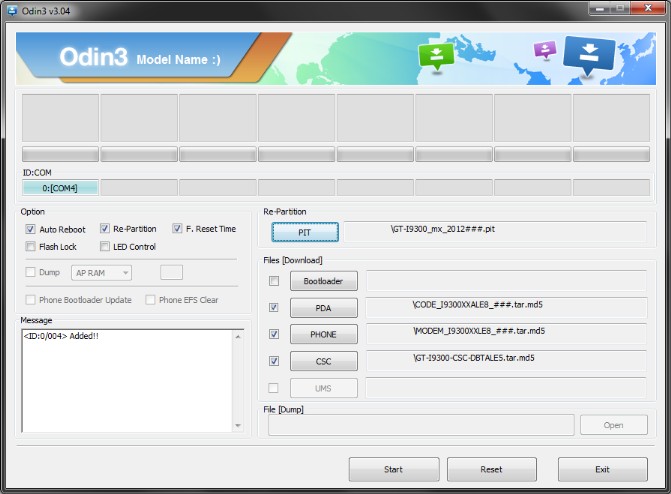Open the AP RAM dropdown
This screenshot has width=671, height=494.
coord(101,272)
